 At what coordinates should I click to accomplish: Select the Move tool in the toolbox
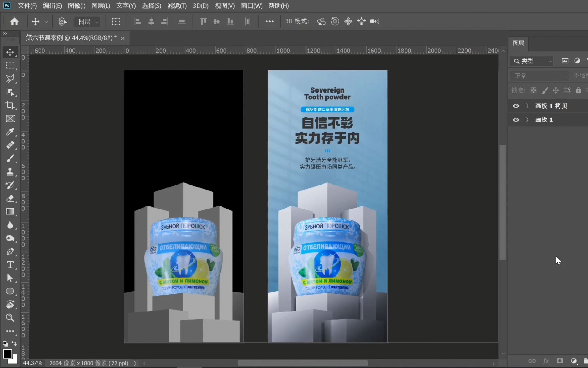coord(10,52)
